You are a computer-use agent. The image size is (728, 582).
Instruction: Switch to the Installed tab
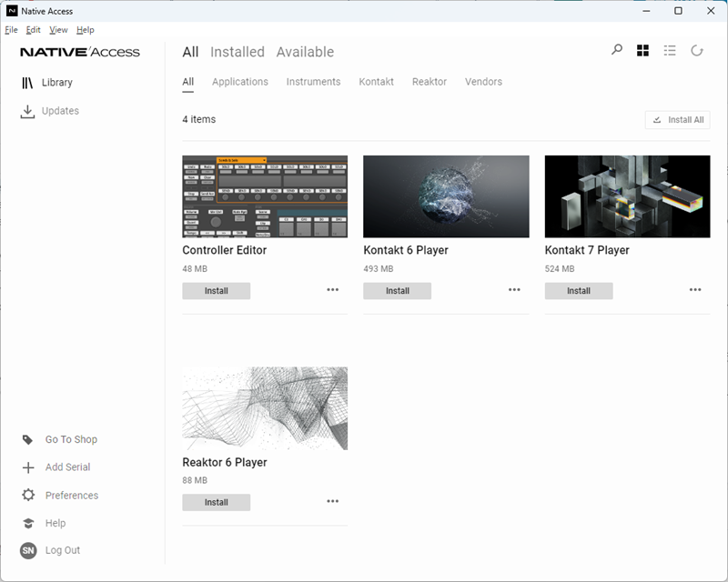(x=238, y=52)
